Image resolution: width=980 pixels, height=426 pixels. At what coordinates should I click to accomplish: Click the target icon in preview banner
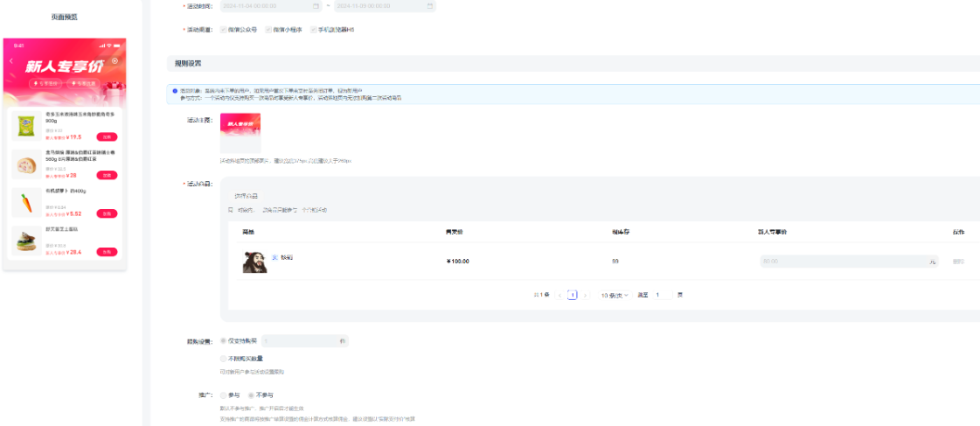click(x=115, y=60)
